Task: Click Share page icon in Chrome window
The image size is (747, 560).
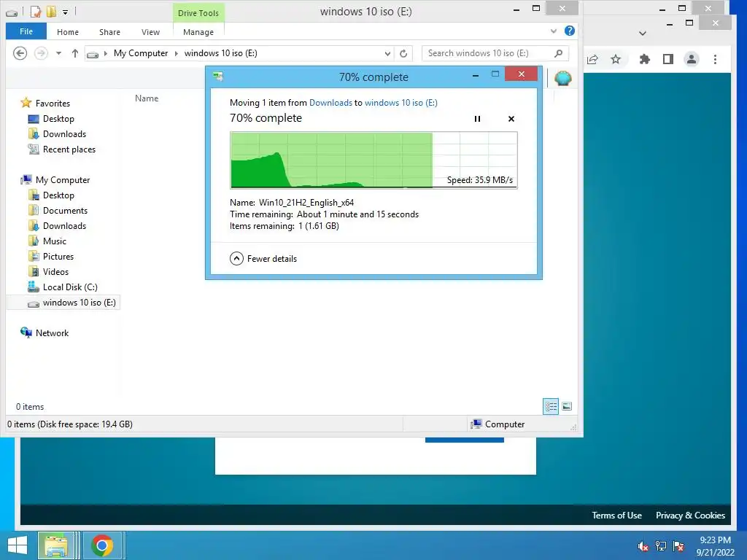Action: (x=592, y=59)
